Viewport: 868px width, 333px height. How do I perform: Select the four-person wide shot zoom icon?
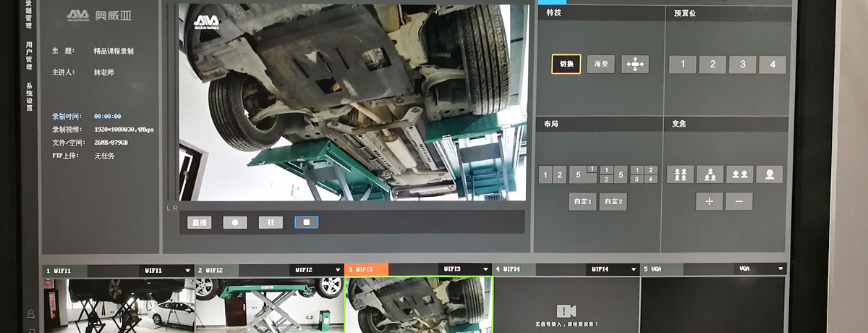pyautogui.click(x=680, y=174)
